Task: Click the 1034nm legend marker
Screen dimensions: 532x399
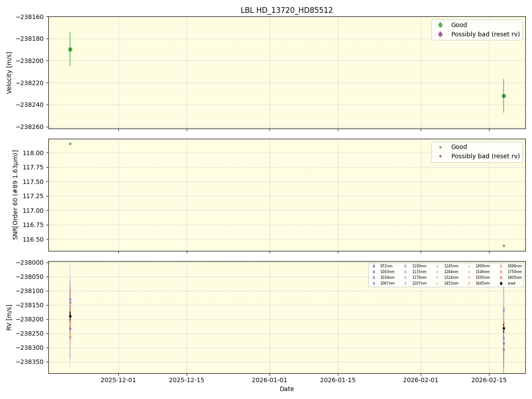Action: pos(374,278)
